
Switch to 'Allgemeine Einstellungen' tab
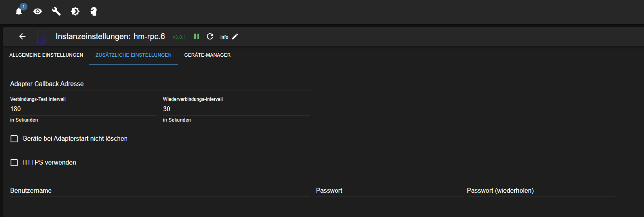click(46, 55)
